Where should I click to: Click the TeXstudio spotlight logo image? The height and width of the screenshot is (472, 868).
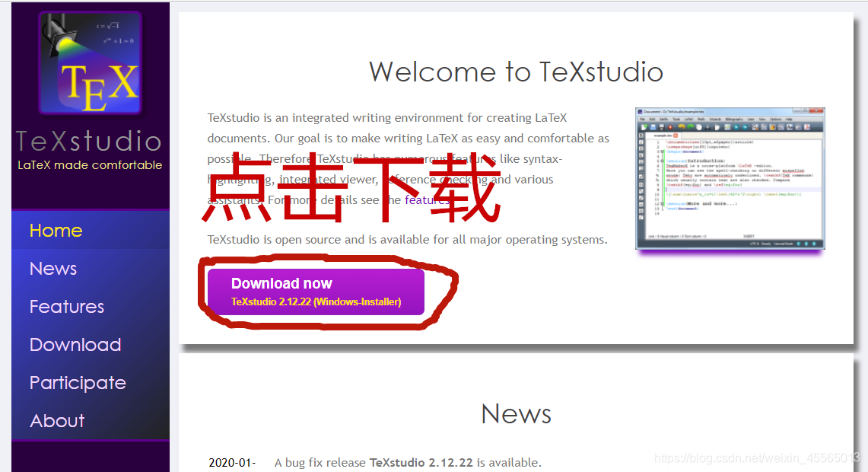pyautogui.click(x=91, y=62)
